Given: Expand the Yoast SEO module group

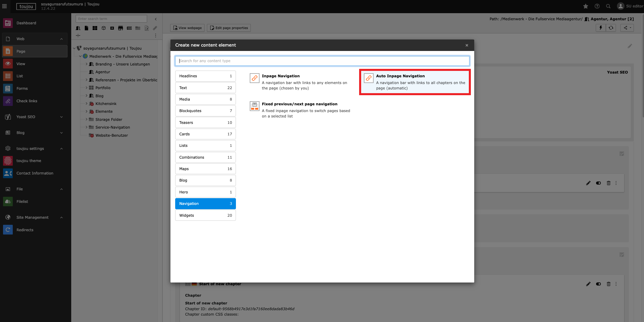Looking at the screenshot, I should pos(61,117).
